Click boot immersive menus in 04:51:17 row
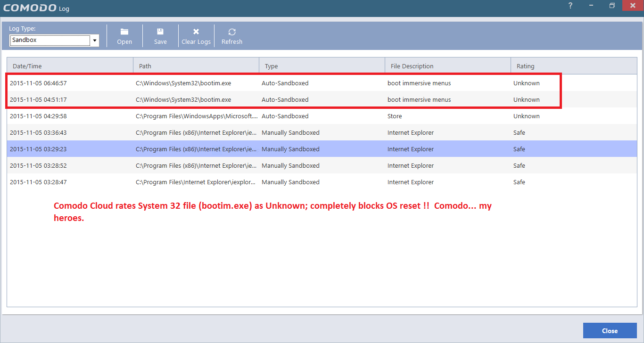 click(x=419, y=100)
